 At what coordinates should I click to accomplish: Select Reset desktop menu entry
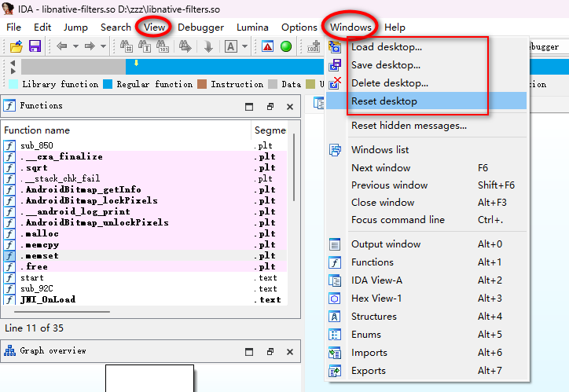click(x=426, y=101)
